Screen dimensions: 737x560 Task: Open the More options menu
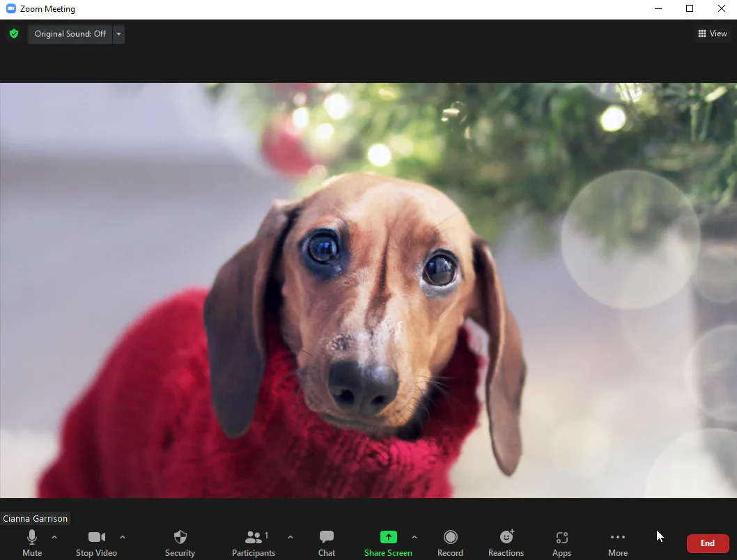(618, 543)
